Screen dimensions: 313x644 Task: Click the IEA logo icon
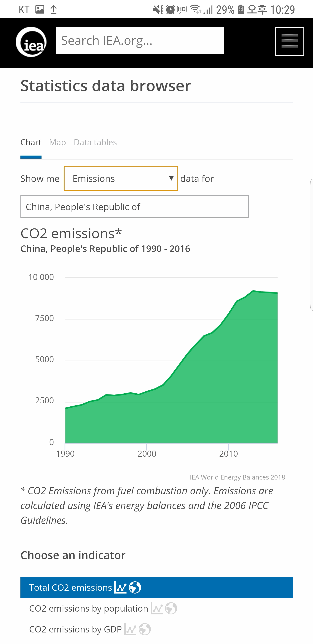coord(31,42)
